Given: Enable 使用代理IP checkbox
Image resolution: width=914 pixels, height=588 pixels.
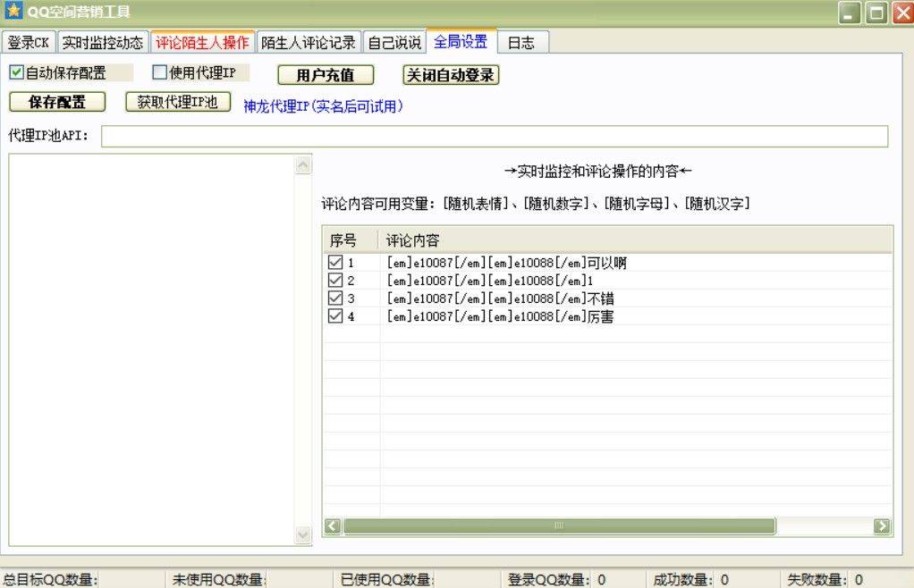Looking at the screenshot, I should coord(159,72).
